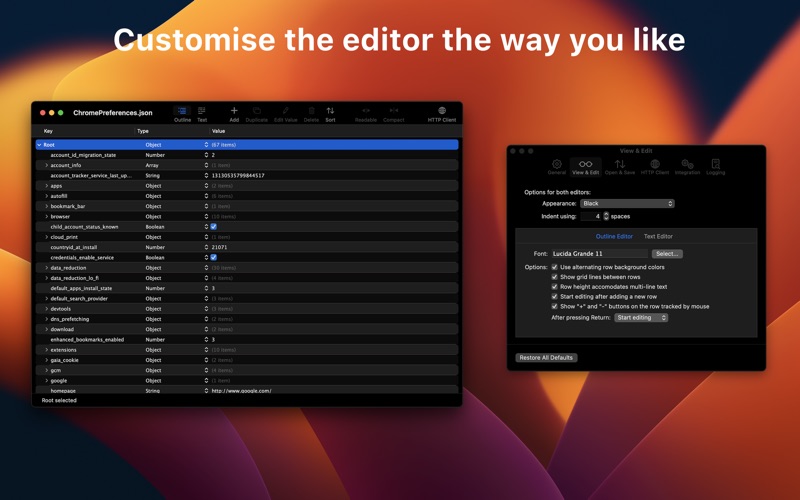Click the Value column header
This screenshot has width=800, height=500.
click(218, 131)
